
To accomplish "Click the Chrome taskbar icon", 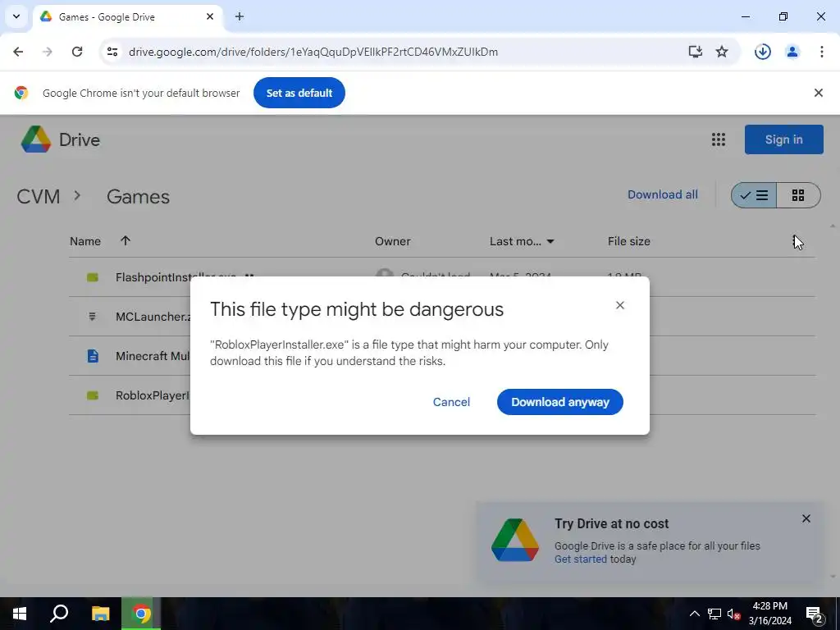I will click(x=141, y=614).
